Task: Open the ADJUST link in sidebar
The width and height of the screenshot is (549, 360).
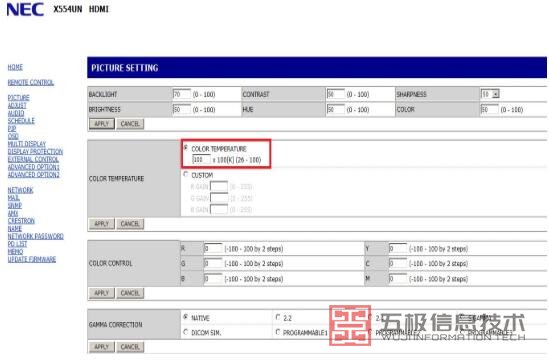Action: (17, 105)
